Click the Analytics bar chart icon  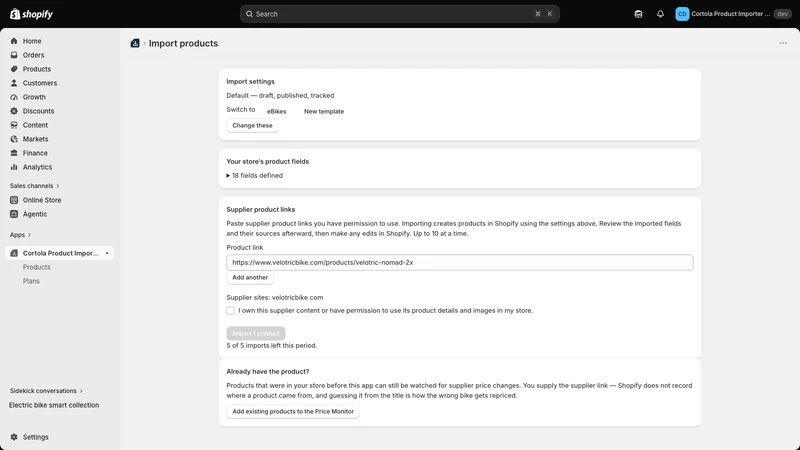coord(14,167)
